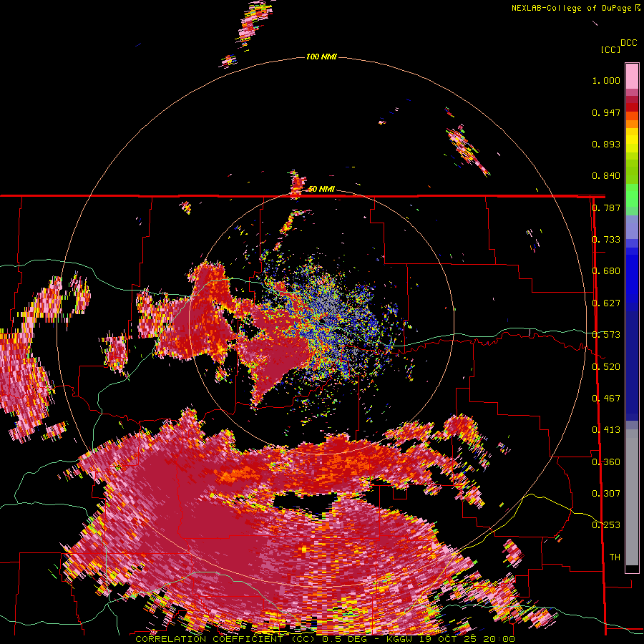The width and height of the screenshot is (644, 644).
Task: Click the [CC] units label
Action: click(610, 49)
